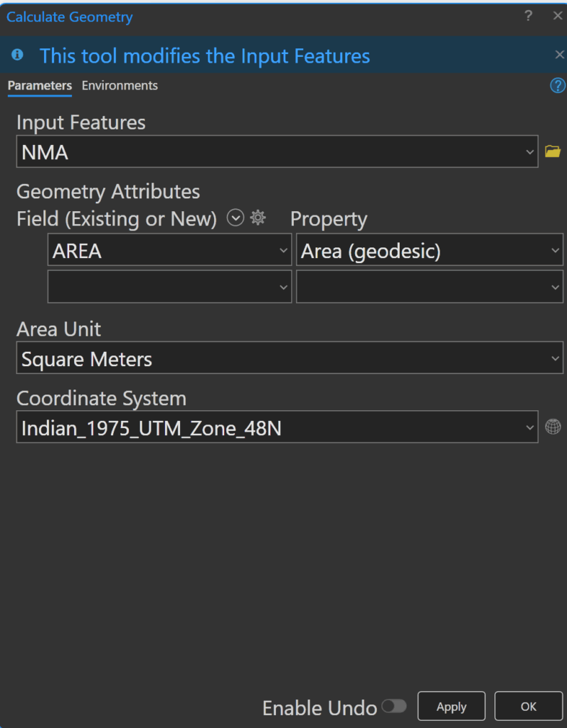Viewport: 567px width, 728px height.
Task: Open the AREA field dropdown
Action: coord(283,251)
